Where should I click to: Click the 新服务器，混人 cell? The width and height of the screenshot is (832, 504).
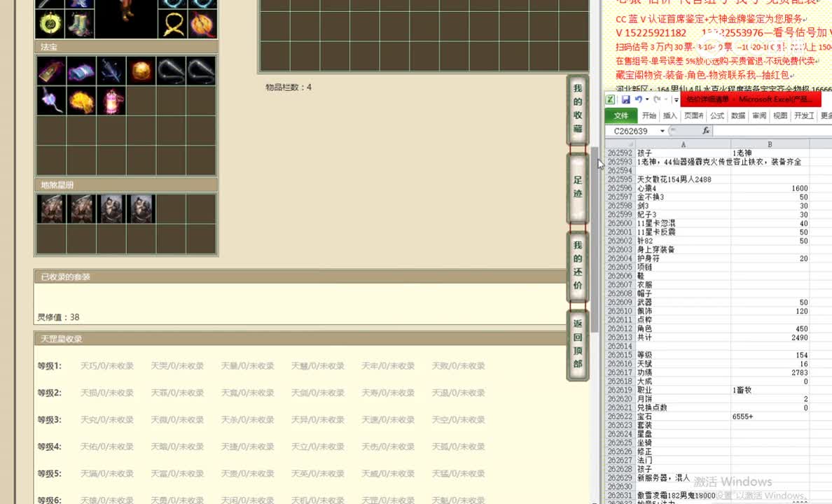(683, 478)
